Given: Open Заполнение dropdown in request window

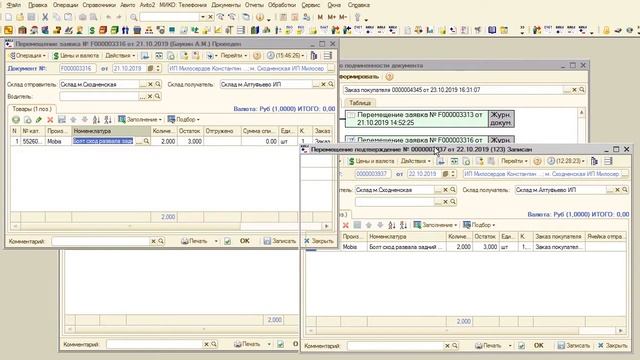Looking at the screenshot, I should [140, 120].
